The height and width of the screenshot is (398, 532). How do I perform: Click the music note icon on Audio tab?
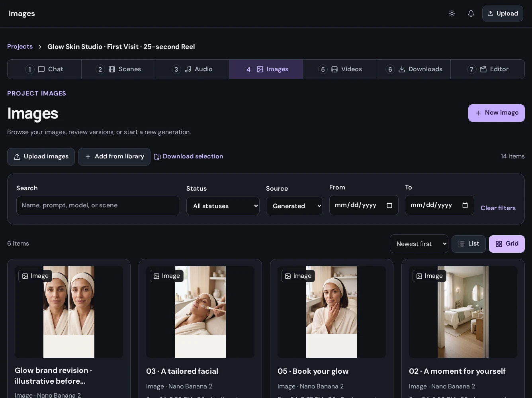point(188,69)
